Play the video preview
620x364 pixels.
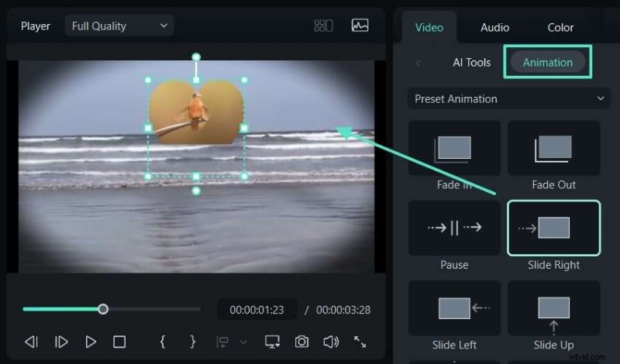(x=91, y=342)
